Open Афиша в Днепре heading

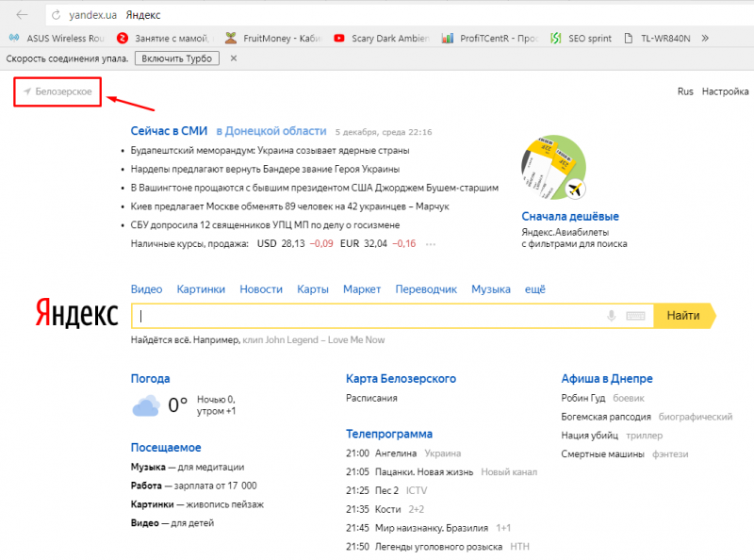(x=607, y=379)
